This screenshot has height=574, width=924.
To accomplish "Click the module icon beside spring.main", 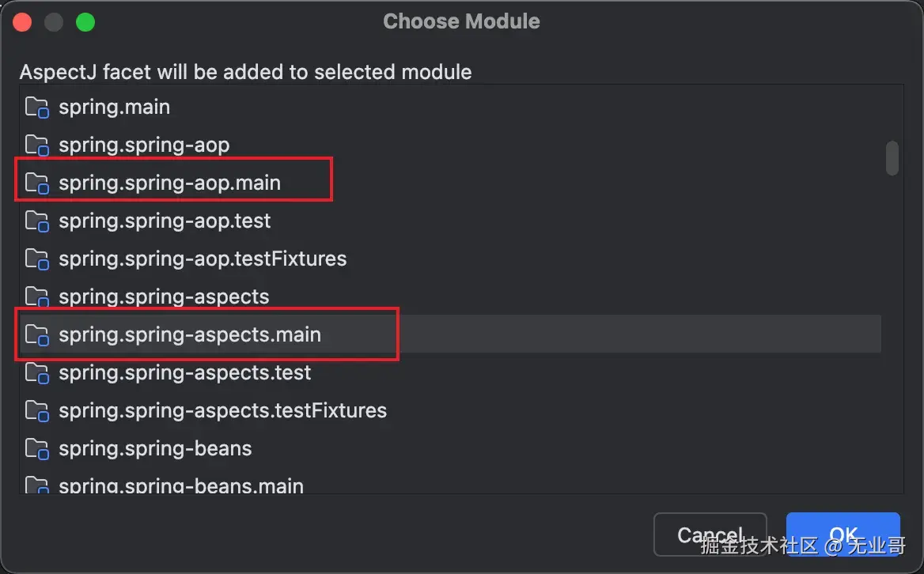I will click(x=37, y=108).
